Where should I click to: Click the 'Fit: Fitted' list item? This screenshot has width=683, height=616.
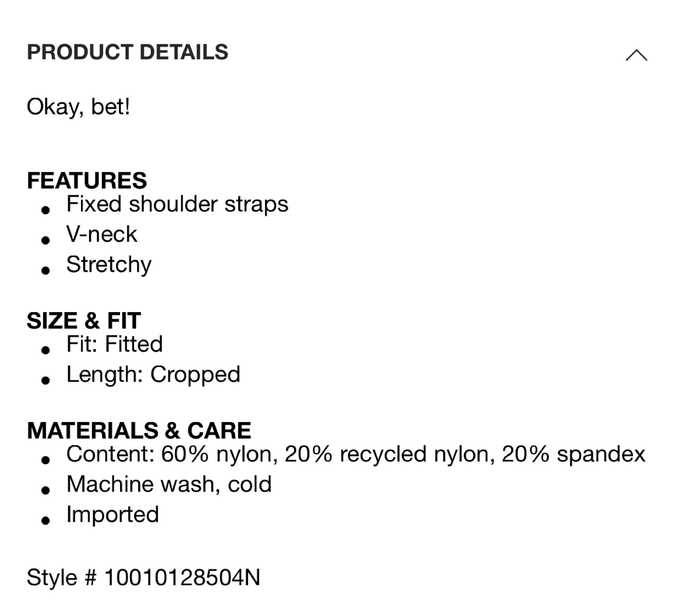click(x=114, y=344)
